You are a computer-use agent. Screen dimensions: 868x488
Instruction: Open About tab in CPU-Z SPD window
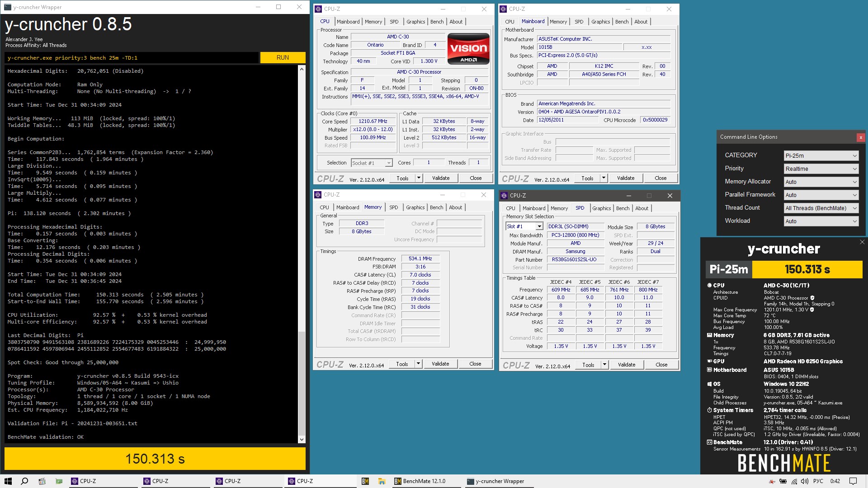tap(642, 208)
